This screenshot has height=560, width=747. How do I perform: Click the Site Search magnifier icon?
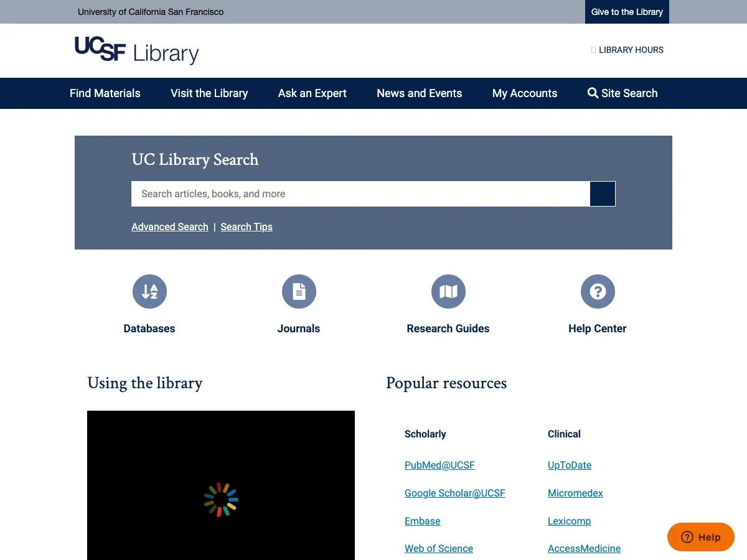pyautogui.click(x=593, y=93)
